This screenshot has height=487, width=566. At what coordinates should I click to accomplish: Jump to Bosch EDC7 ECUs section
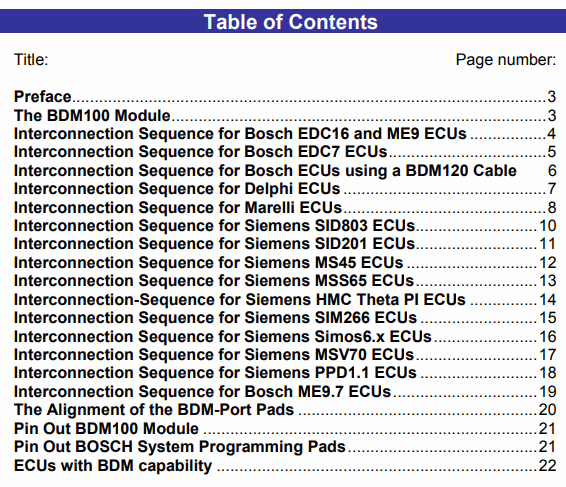(x=285, y=152)
